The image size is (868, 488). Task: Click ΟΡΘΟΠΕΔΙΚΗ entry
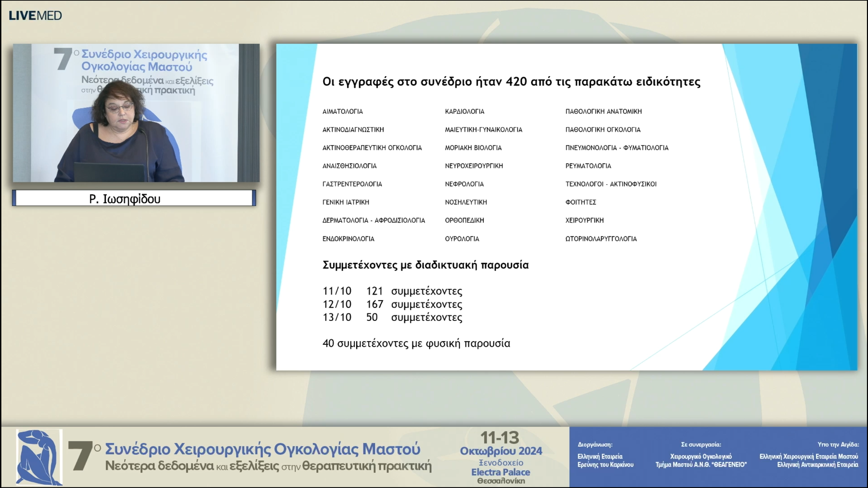click(x=464, y=220)
